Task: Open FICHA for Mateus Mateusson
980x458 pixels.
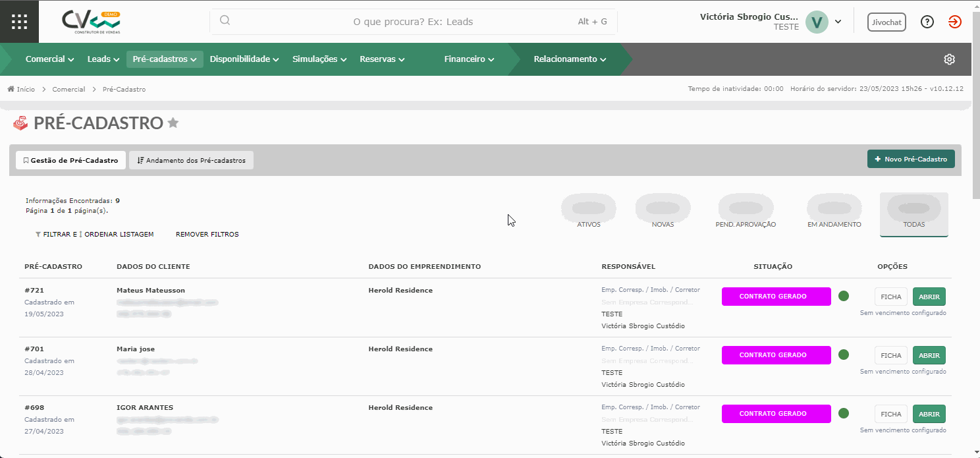Action: [891, 297]
